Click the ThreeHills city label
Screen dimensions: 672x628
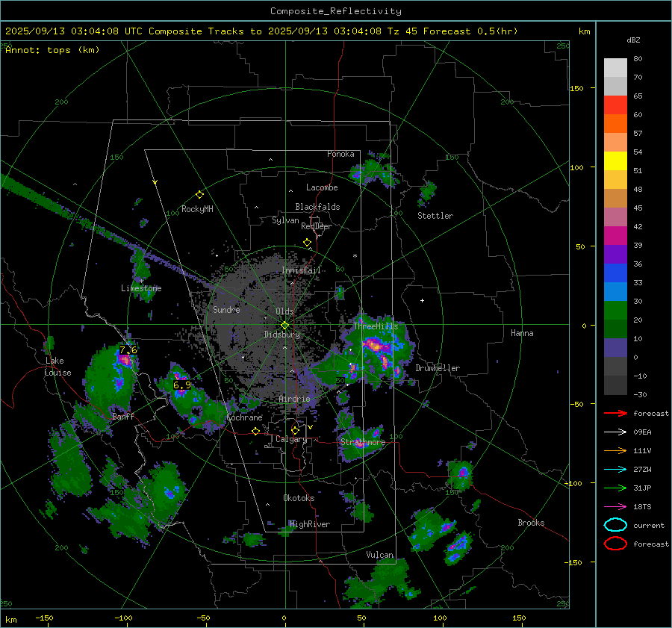376,326
